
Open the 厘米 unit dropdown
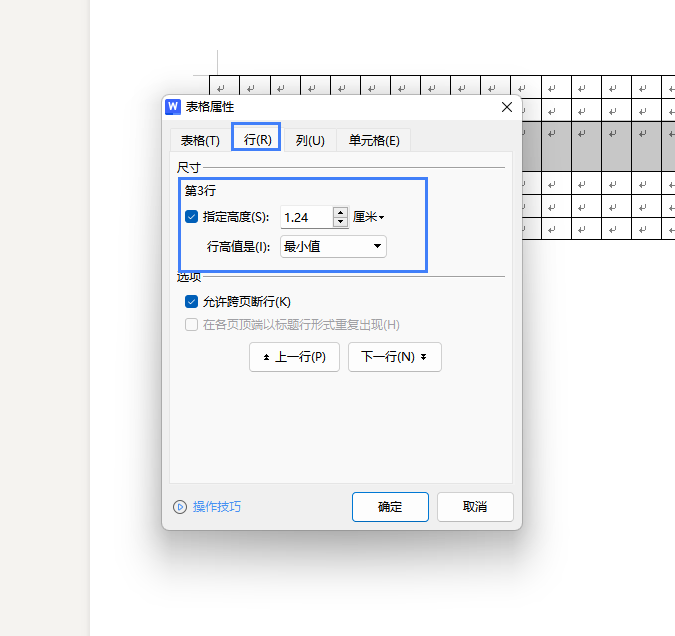pos(368,217)
